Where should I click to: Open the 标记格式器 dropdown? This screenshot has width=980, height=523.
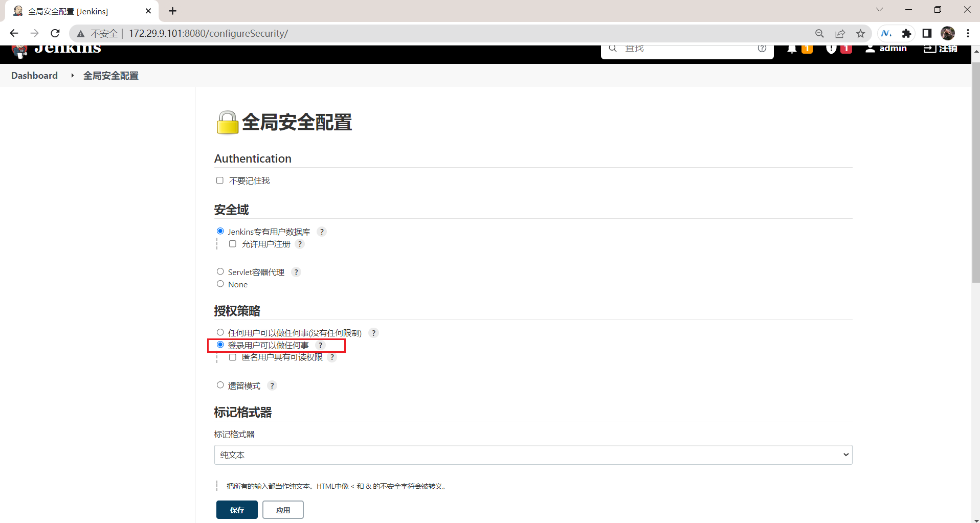[533, 454]
